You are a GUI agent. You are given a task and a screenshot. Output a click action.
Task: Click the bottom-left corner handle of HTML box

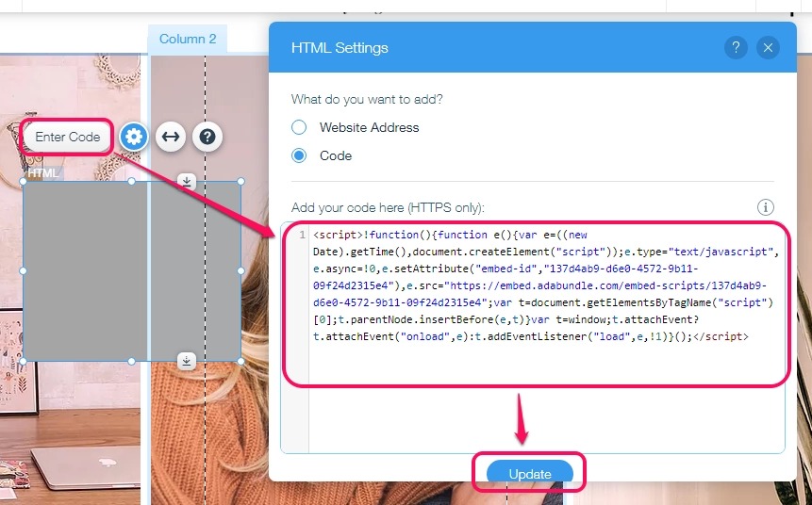(x=24, y=361)
